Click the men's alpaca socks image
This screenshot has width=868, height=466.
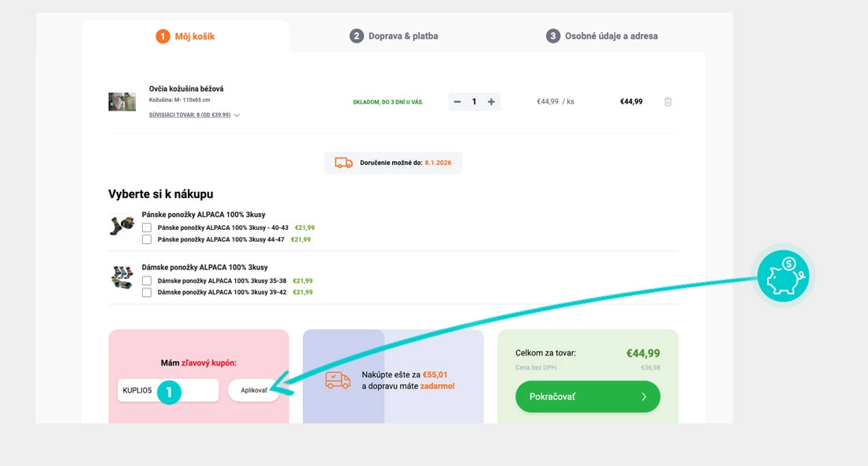122,226
